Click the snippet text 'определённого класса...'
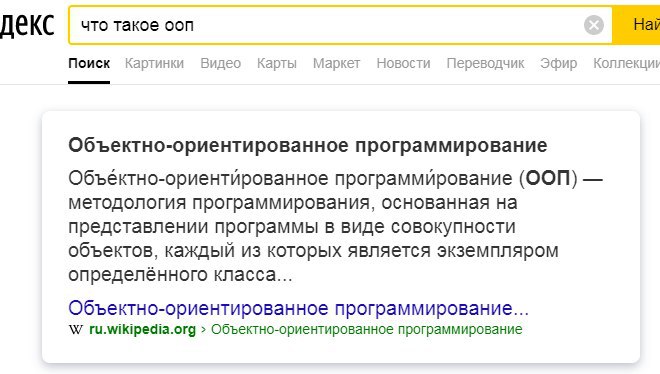 pos(180,275)
